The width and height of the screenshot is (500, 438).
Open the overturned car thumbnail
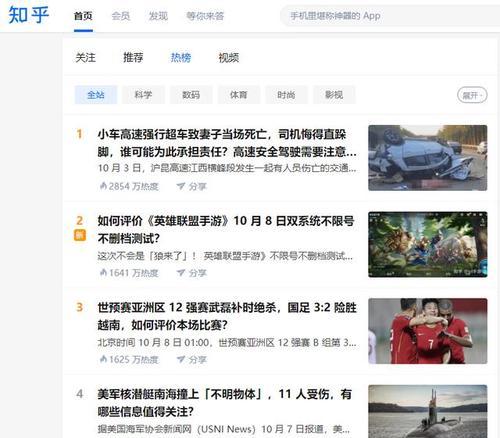pos(428,158)
